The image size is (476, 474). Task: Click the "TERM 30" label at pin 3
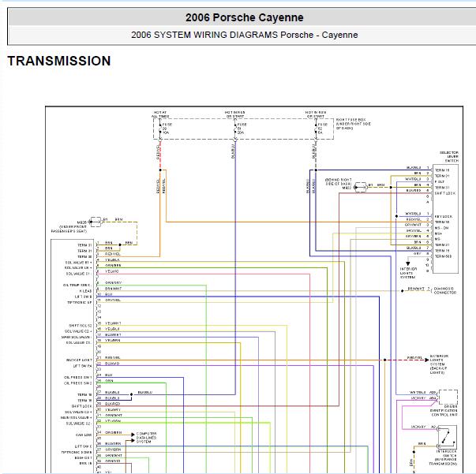(84, 256)
